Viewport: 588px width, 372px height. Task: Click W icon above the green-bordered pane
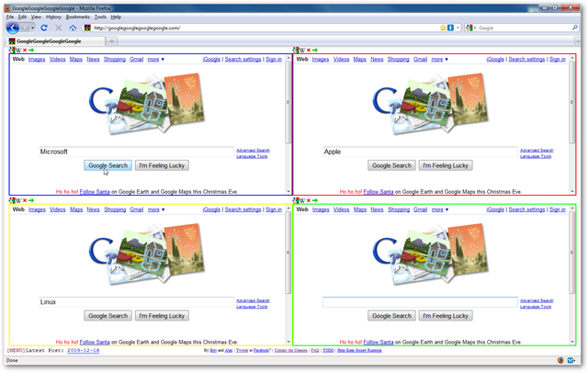click(302, 200)
